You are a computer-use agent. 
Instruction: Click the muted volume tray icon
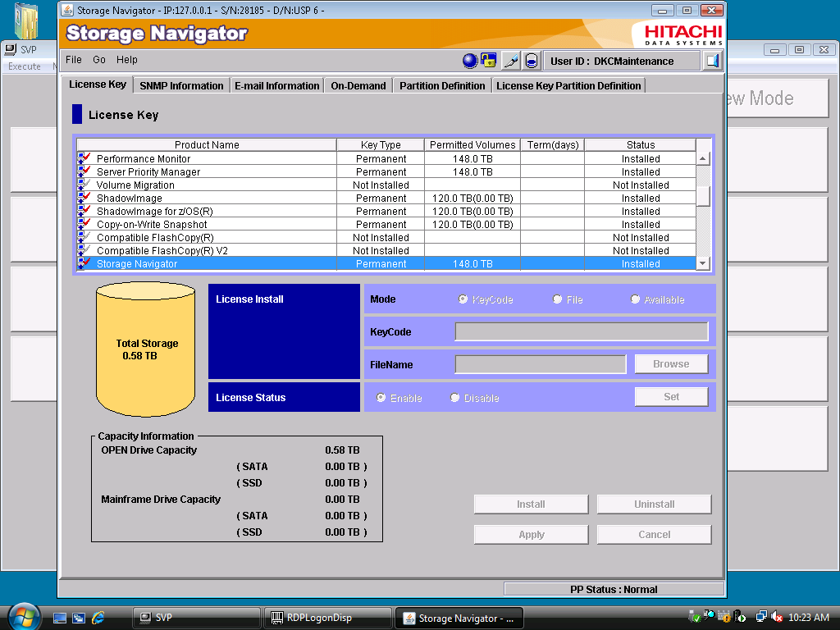point(776,617)
